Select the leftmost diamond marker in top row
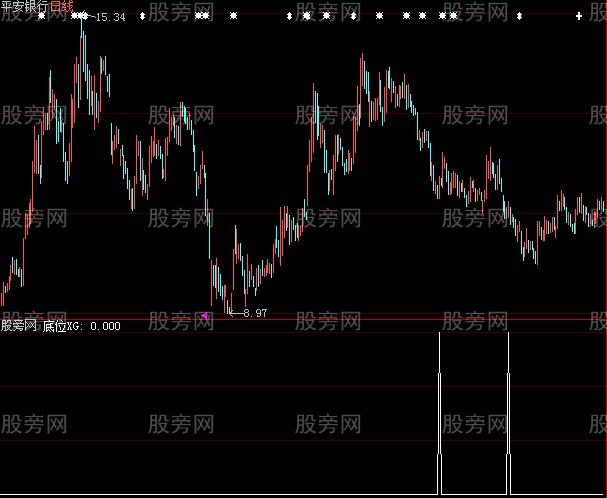This screenshot has width=607, height=498. point(141,17)
